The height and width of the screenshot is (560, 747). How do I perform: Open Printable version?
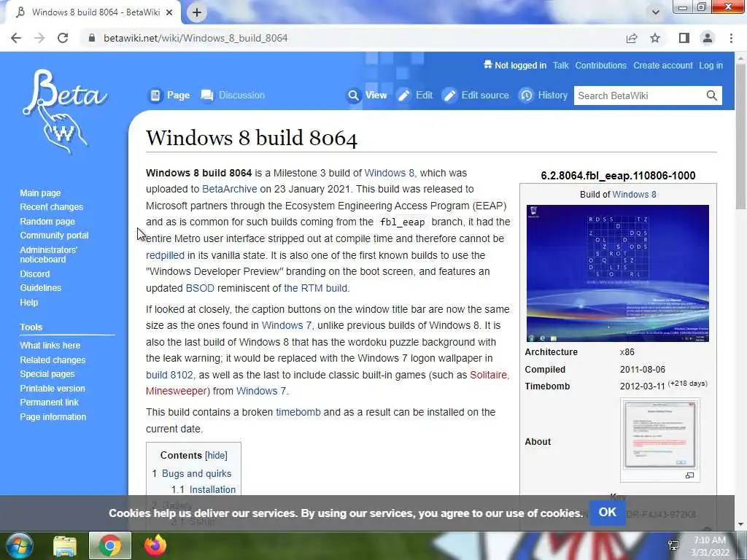[53, 388]
